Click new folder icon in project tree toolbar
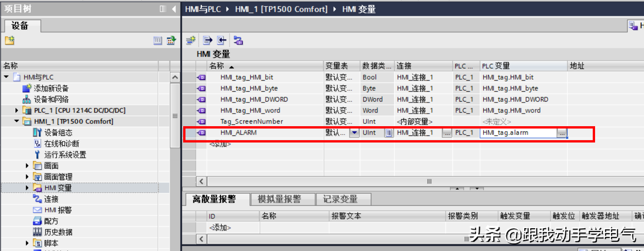Viewport: 644px width, 251px height. [x=9, y=41]
